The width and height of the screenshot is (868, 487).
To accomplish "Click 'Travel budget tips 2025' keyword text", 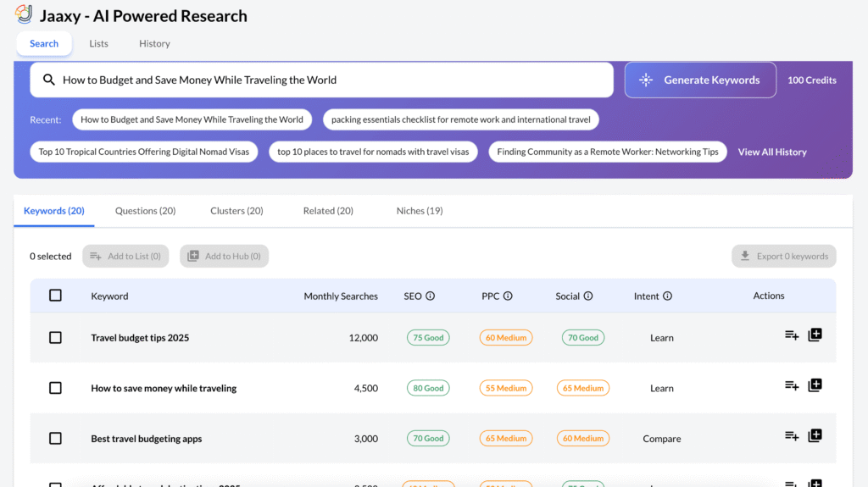I will click(x=140, y=338).
